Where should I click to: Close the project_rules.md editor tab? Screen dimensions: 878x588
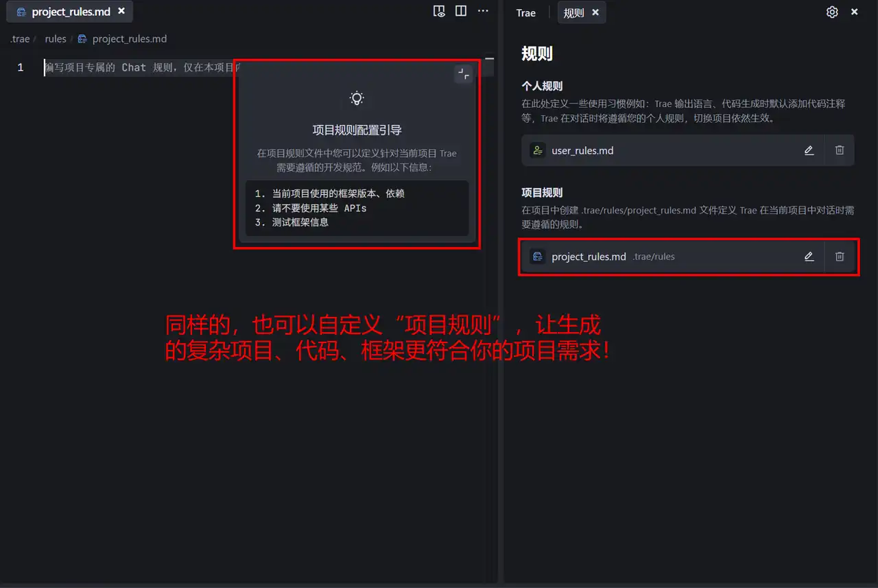pos(121,12)
